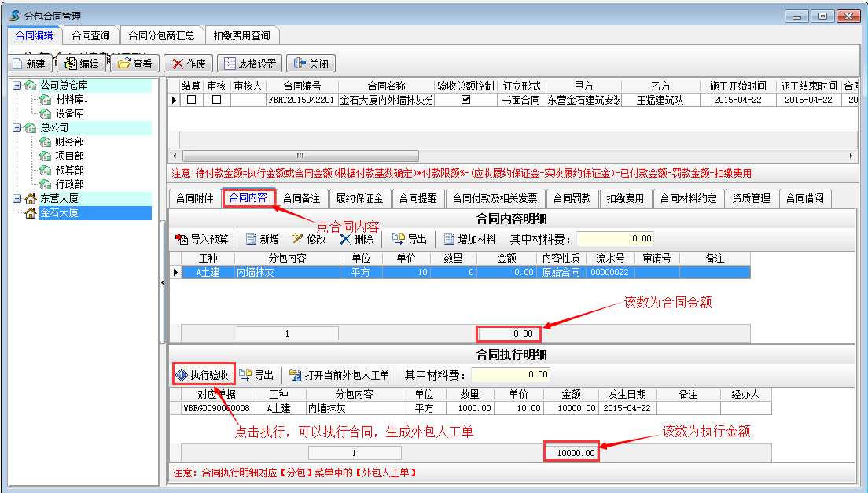Click the 查看 (View) folder icon

tap(124, 64)
